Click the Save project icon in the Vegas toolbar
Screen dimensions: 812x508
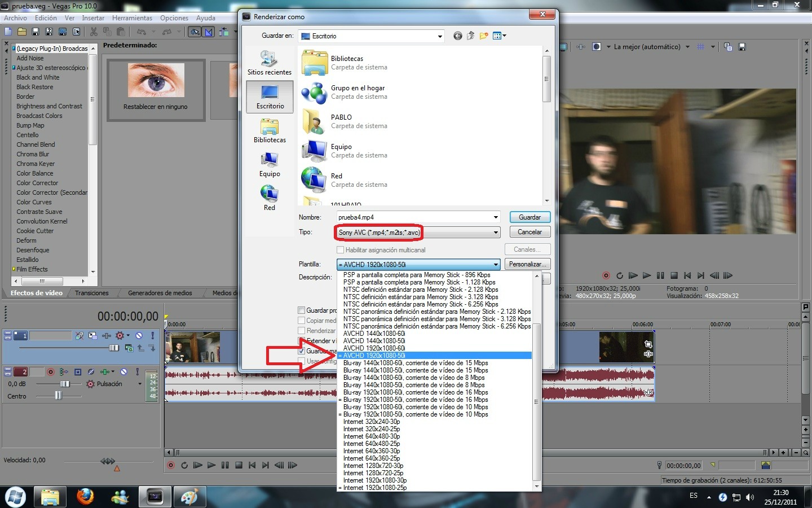[36, 32]
